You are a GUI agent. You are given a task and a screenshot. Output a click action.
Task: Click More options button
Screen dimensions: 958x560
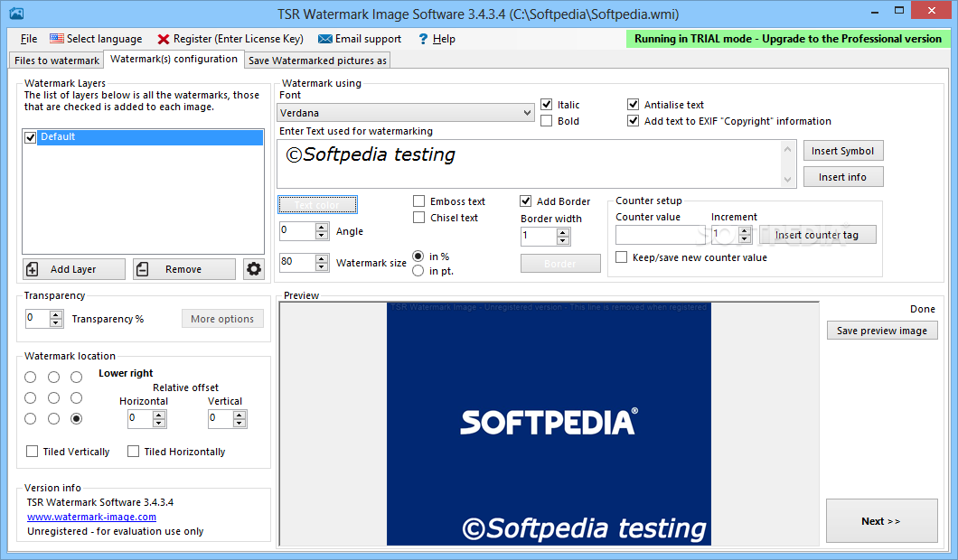[222, 319]
